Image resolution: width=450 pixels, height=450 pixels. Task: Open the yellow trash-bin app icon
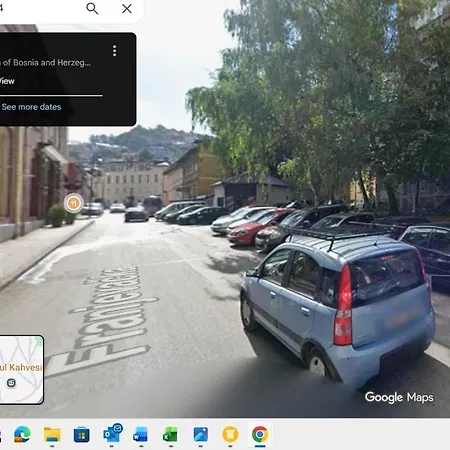pos(230,434)
